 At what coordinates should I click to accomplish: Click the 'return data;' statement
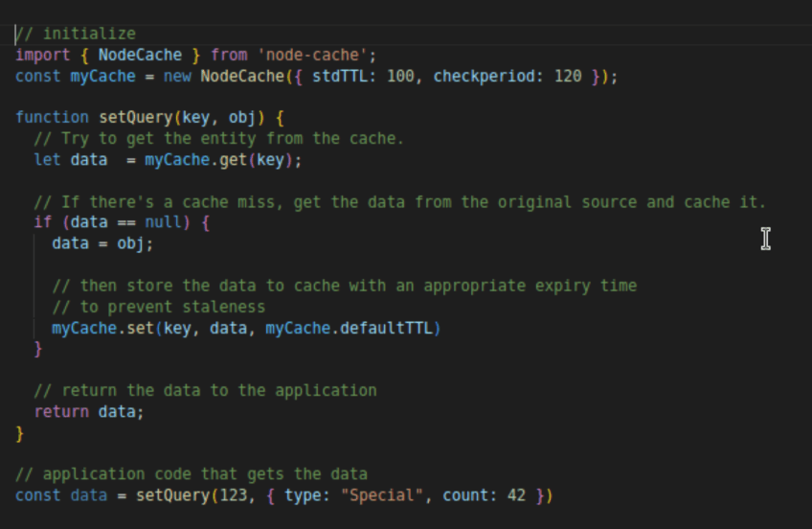click(x=88, y=412)
